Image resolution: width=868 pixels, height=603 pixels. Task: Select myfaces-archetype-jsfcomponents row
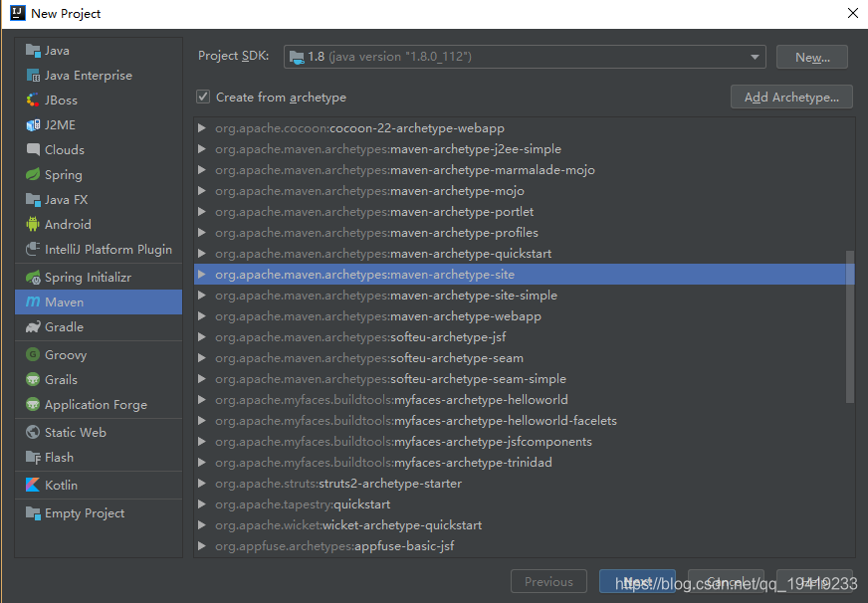(524, 442)
